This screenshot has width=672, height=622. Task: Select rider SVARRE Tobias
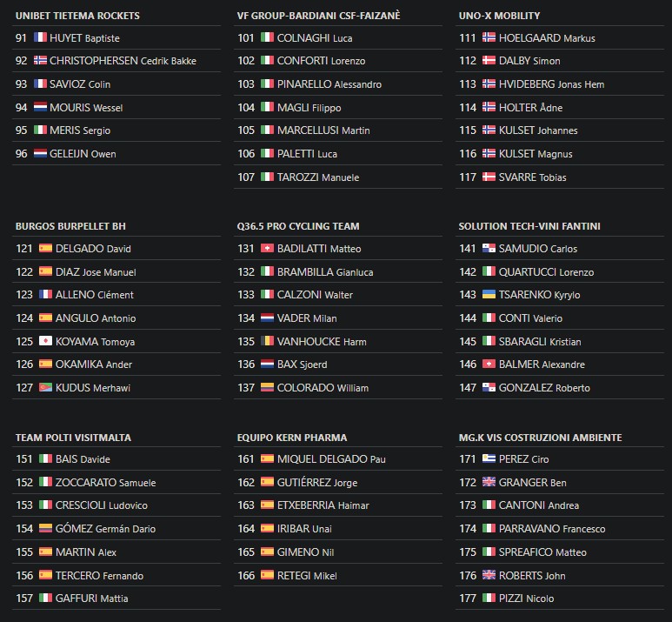pyautogui.click(x=532, y=177)
